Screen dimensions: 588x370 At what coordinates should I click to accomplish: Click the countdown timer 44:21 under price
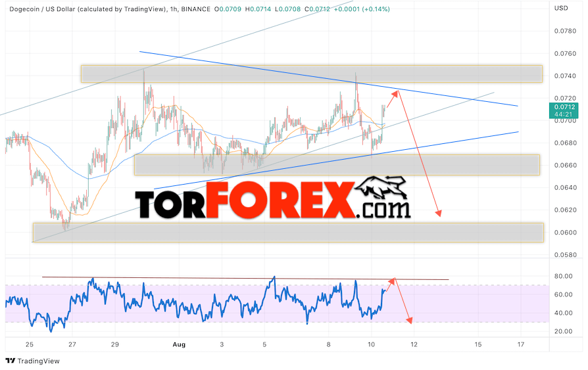pos(563,114)
